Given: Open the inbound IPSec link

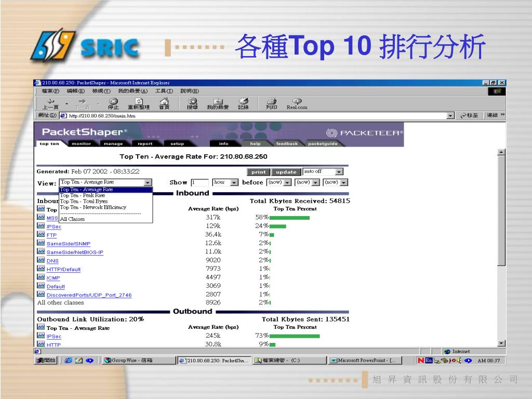Looking at the screenshot, I should tap(54, 227).
